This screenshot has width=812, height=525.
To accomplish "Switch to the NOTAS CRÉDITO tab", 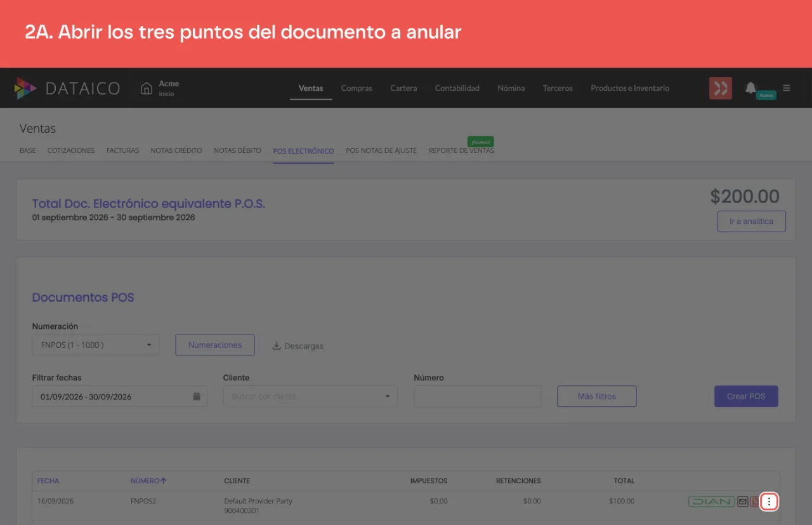I will [176, 150].
